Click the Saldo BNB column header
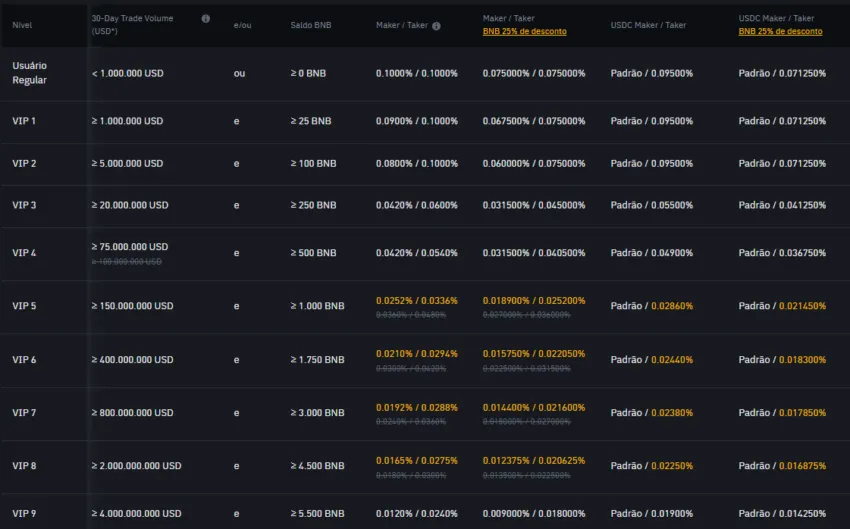Image resolution: width=850 pixels, height=529 pixels. click(311, 25)
